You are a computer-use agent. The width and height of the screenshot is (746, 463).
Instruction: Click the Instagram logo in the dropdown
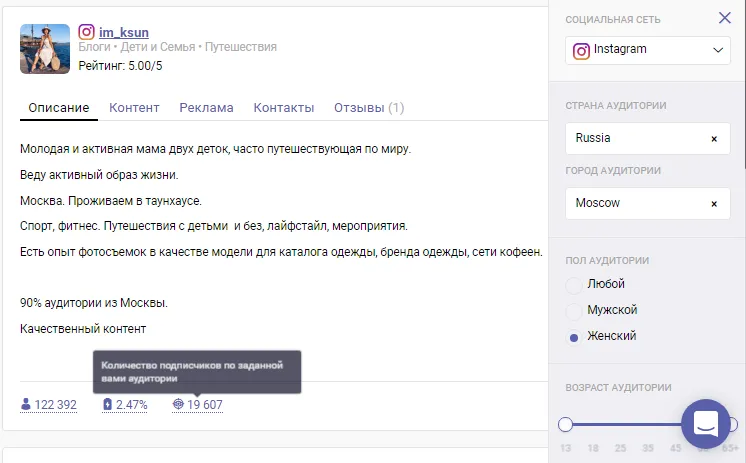pyautogui.click(x=581, y=50)
